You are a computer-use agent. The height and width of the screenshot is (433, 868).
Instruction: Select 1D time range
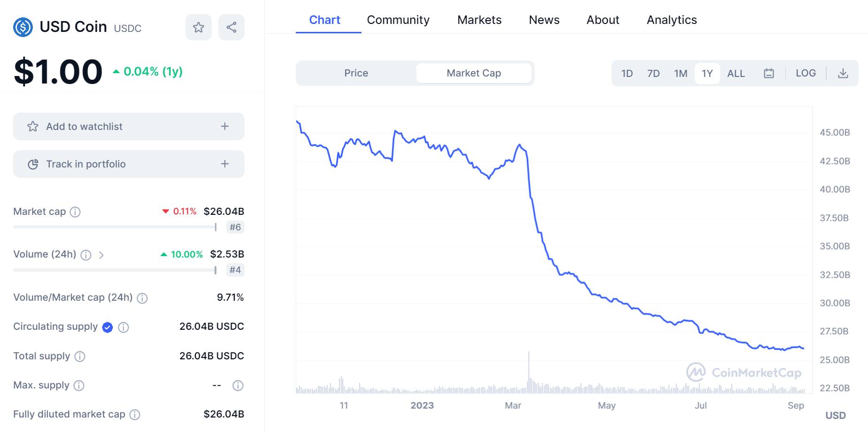627,73
